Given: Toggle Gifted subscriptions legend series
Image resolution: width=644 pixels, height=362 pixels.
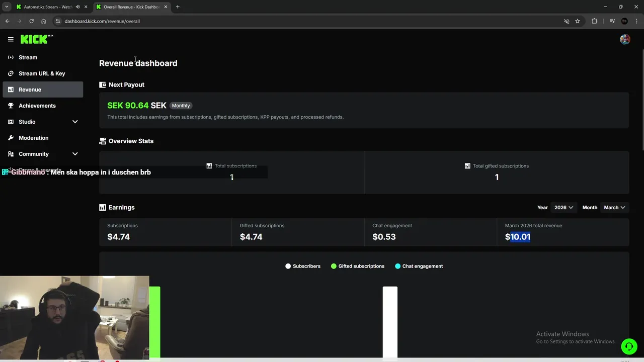Looking at the screenshot, I should click(x=358, y=266).
